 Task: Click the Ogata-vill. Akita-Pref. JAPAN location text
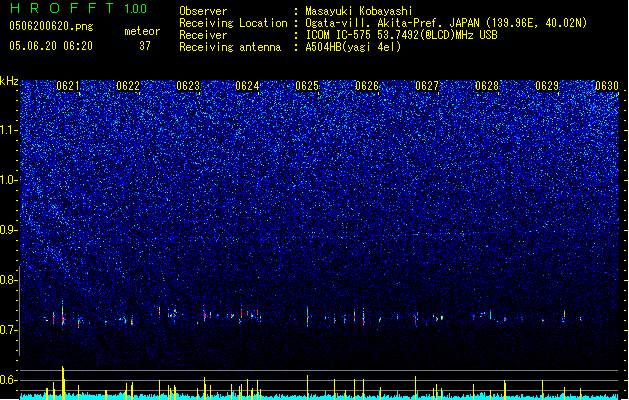point(446,23)
